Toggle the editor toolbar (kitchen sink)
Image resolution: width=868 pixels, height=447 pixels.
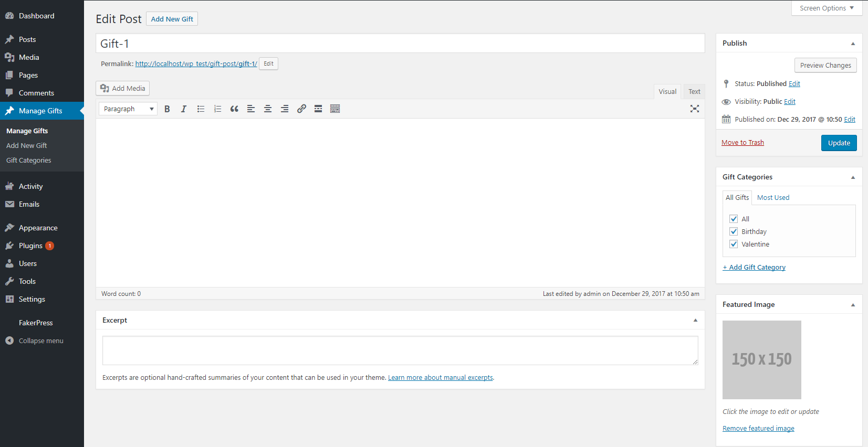(x=335, y=109)
